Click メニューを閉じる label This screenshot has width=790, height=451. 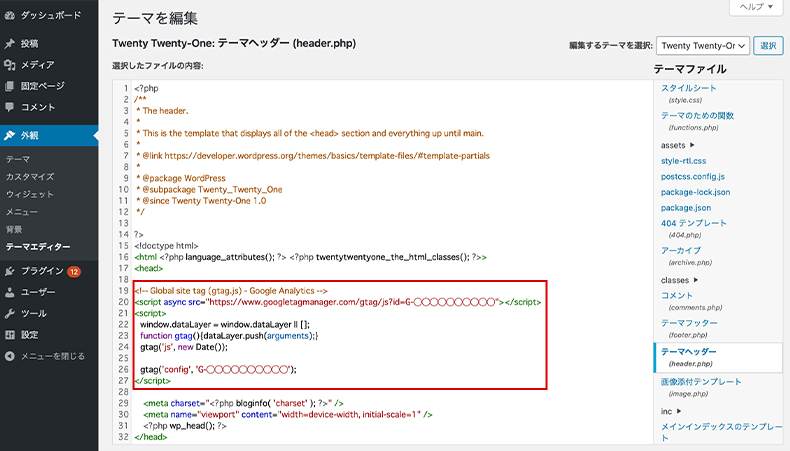53,356
